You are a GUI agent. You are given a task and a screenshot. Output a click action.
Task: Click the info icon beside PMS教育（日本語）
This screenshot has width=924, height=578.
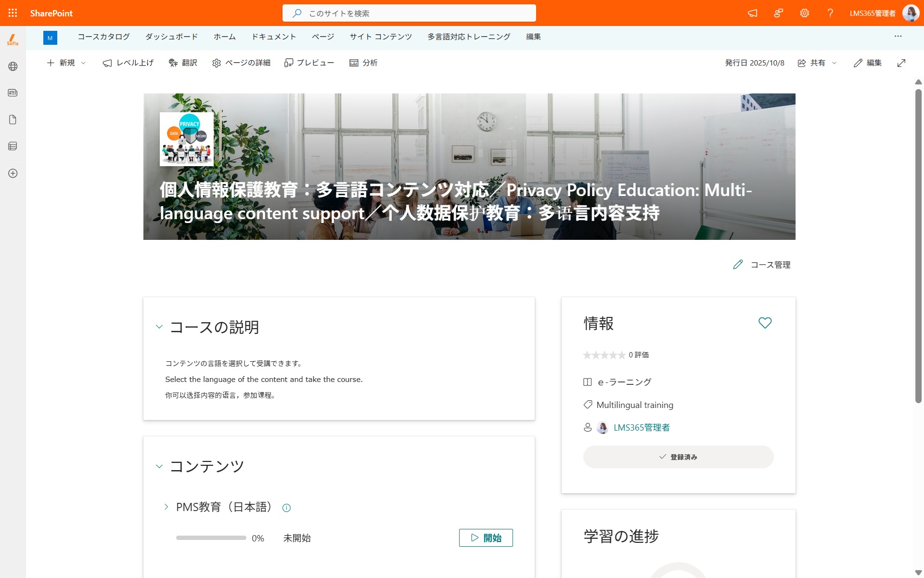(286, 508)
